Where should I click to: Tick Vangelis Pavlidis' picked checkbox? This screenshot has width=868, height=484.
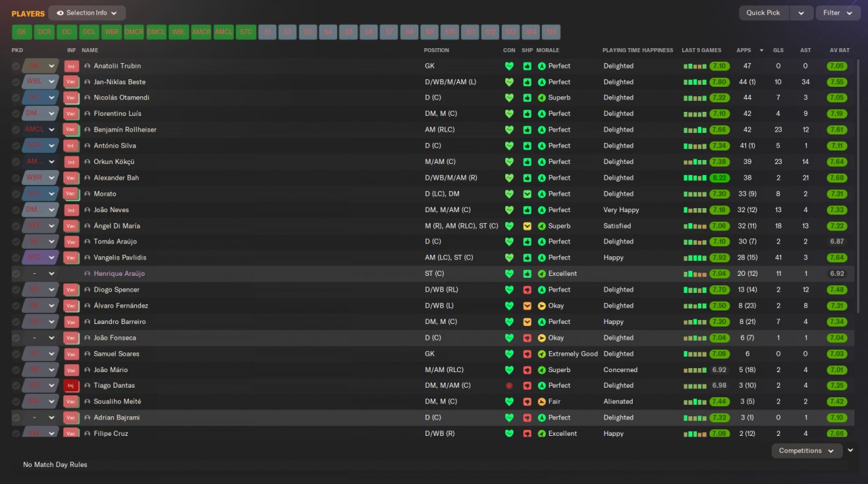[16, 258]
